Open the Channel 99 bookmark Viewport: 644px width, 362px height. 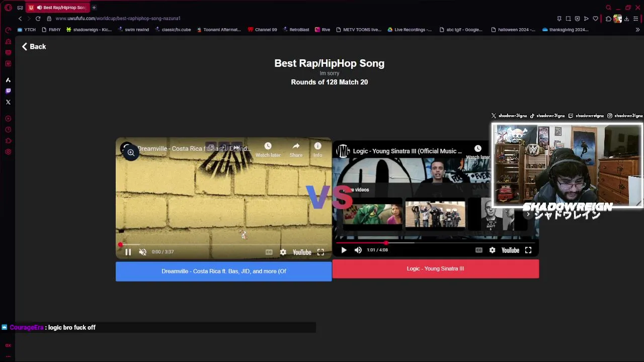click(x=262, y=30)
